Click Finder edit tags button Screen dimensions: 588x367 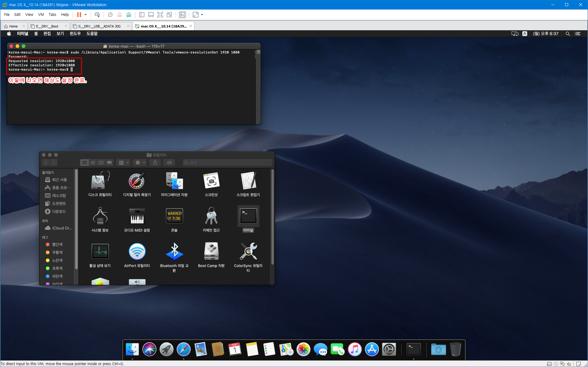point(169,163)
